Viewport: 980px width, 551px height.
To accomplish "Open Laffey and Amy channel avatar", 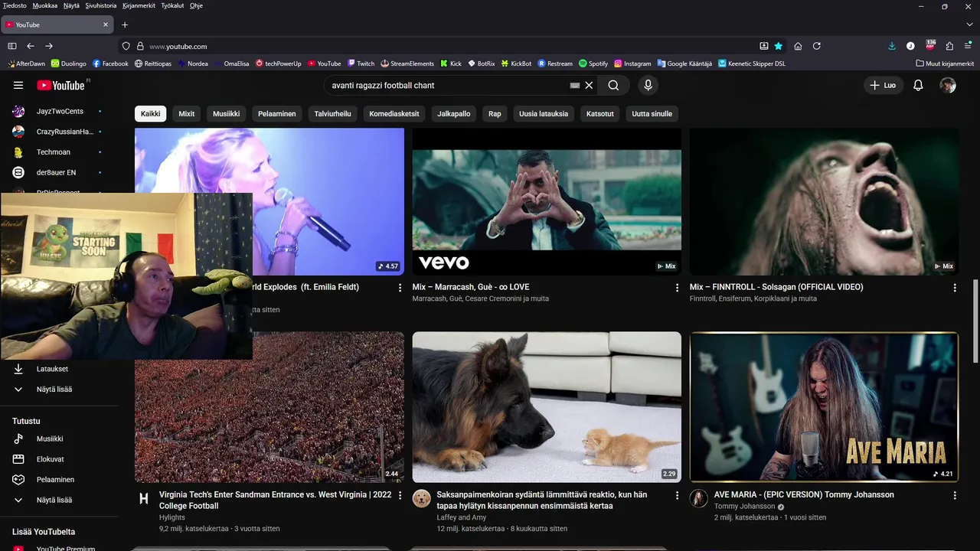I will pyautogui.click(x=421, y=499).
